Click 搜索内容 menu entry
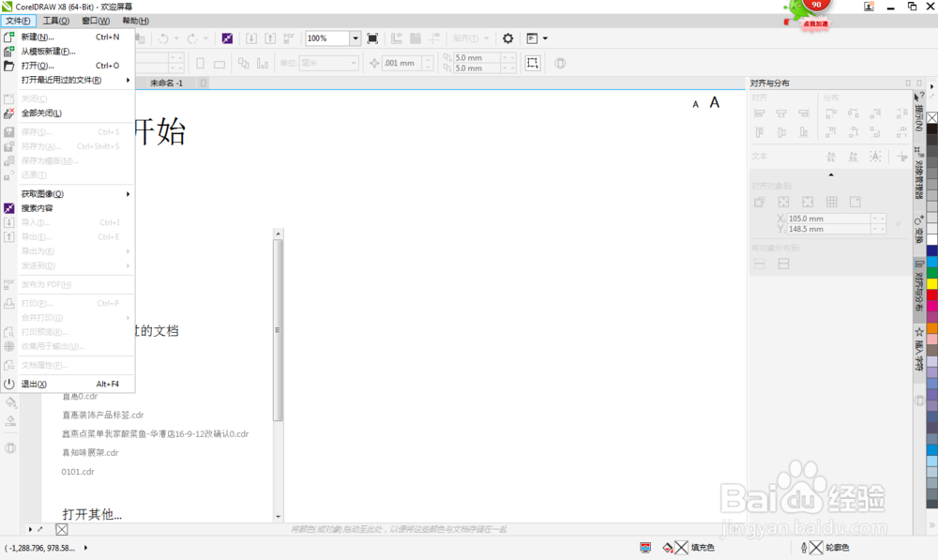The width and height of the screenshot is (938, 560). pos(68,208)
